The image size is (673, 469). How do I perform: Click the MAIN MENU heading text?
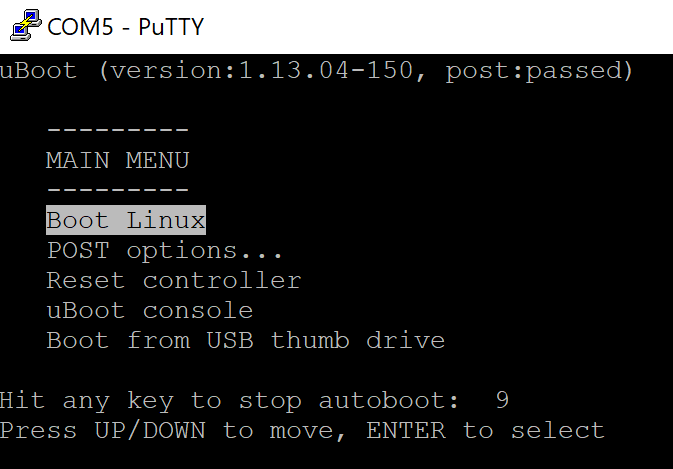(x=118, y=160)
